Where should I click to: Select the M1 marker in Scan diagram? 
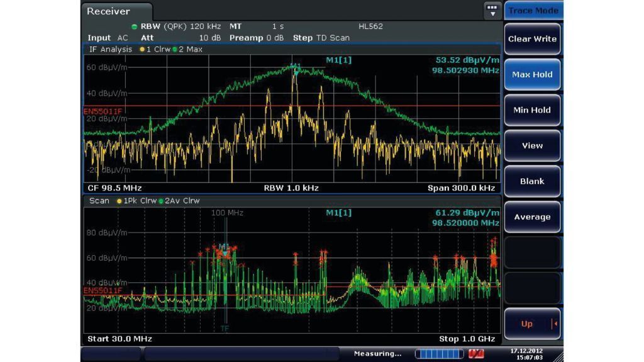pos(224,247)
